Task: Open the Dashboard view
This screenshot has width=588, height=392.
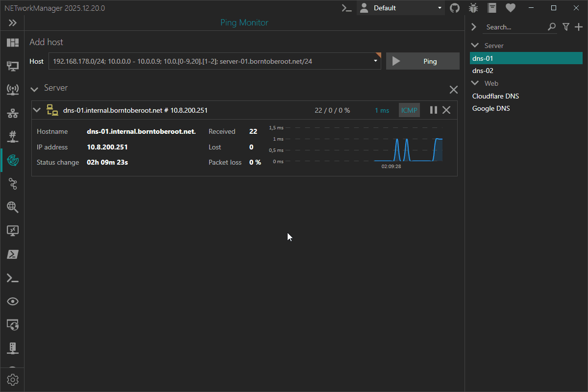Action: (13, 43)
